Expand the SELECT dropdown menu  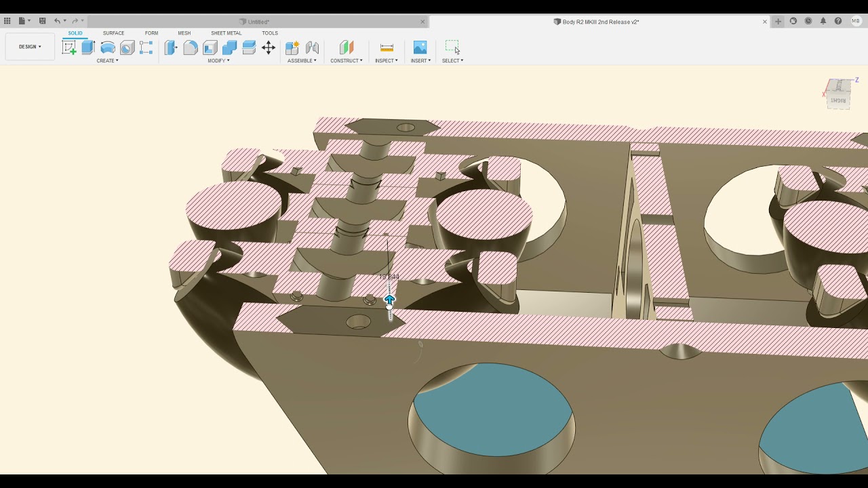[x=452, y=61]
